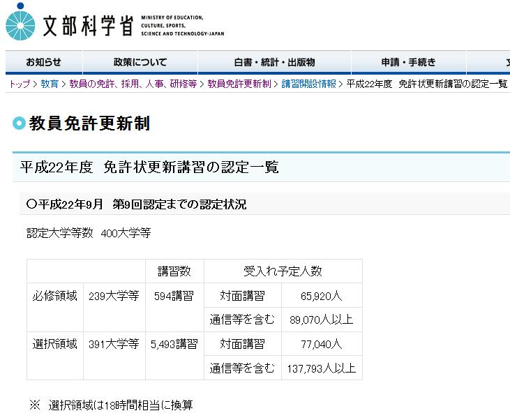Click the 第9回認定までの認定状況 subheading
The width and height of the screenshot is (510, 420).
136,204
